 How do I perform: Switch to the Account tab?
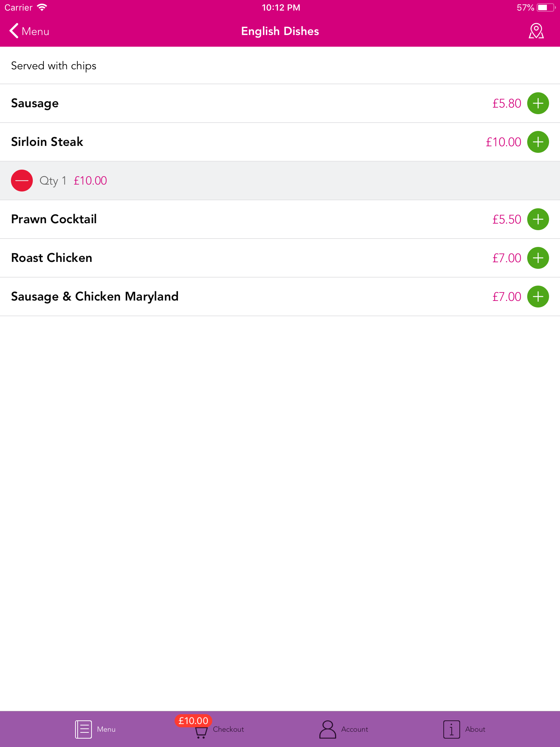click(x=344, y=729)
